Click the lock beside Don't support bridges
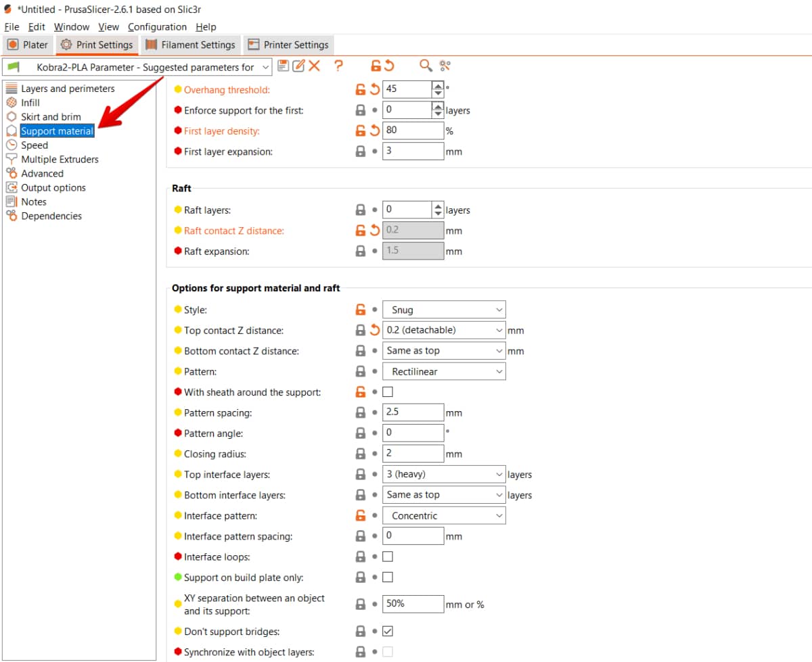Viewport: 812px width, 662px height. [x=361, y=631]
